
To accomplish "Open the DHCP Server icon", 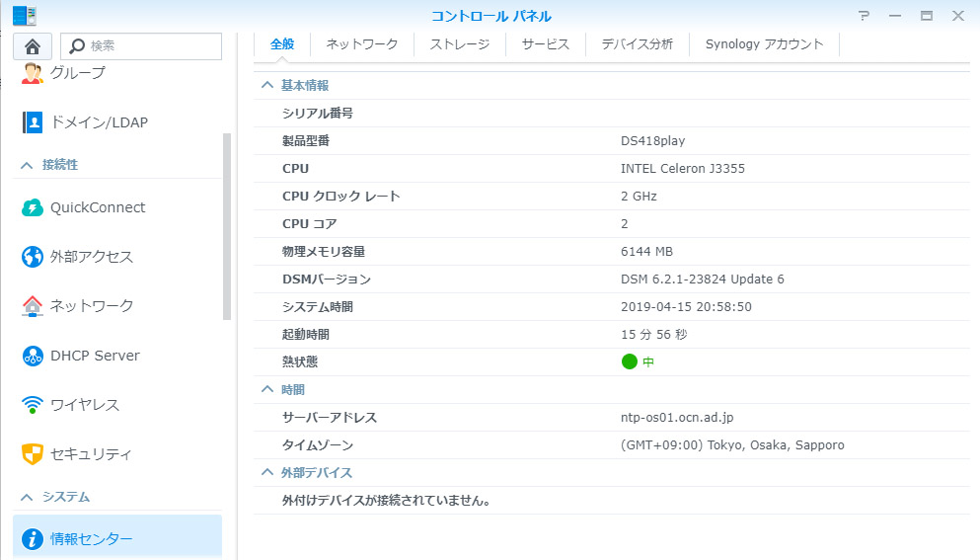I will pyautogui.click(x=32, y=356).
